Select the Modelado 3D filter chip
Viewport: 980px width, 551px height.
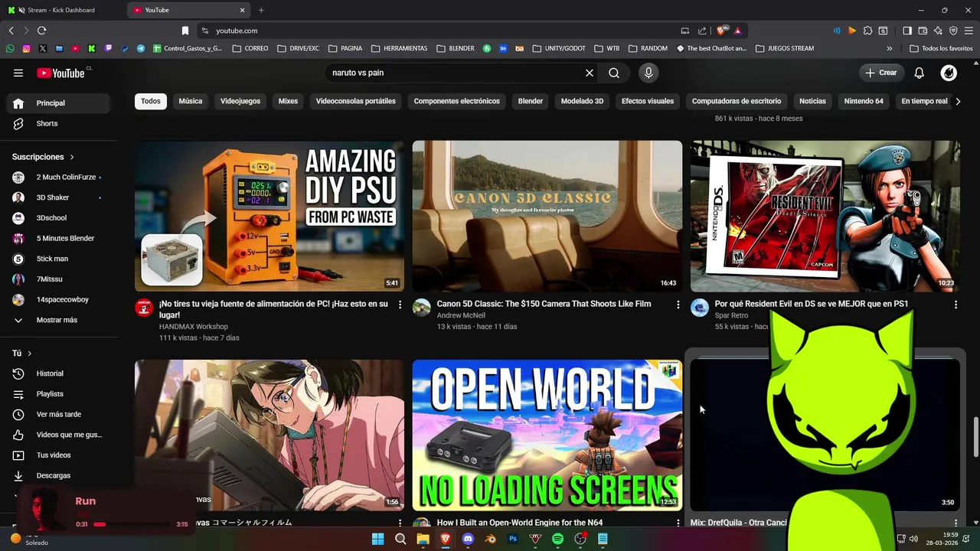(582, 101)
